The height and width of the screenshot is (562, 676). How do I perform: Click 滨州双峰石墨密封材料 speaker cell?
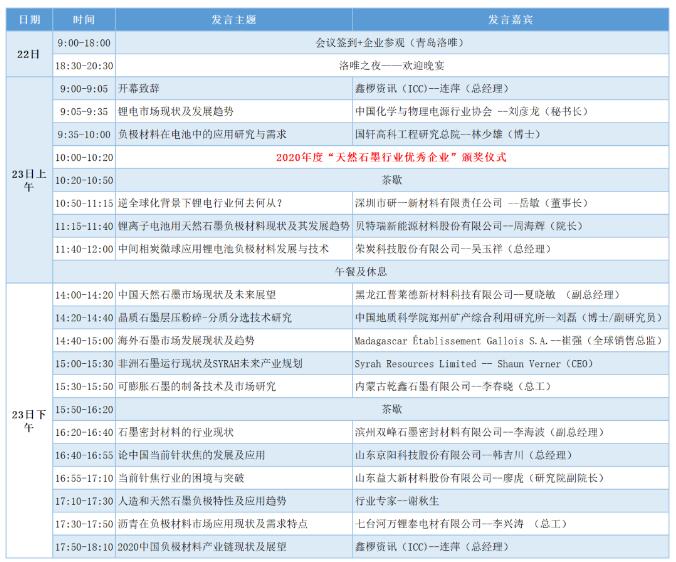510,432
